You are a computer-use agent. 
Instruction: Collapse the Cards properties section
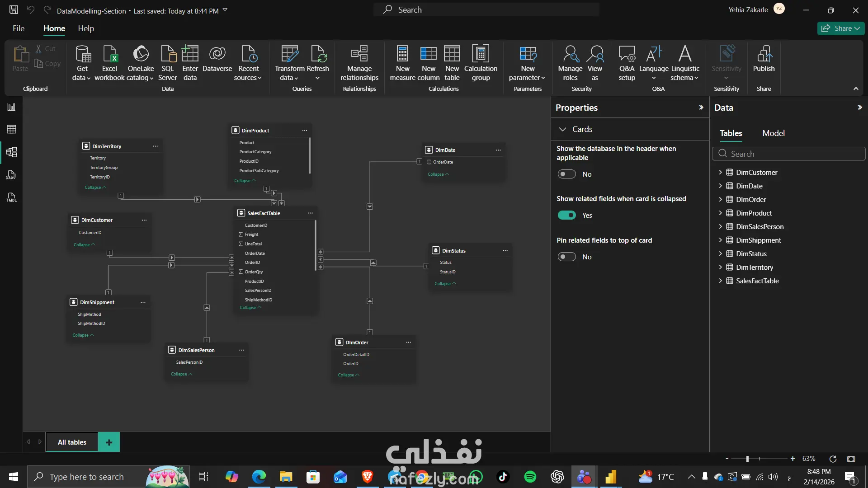pos(562,129)
